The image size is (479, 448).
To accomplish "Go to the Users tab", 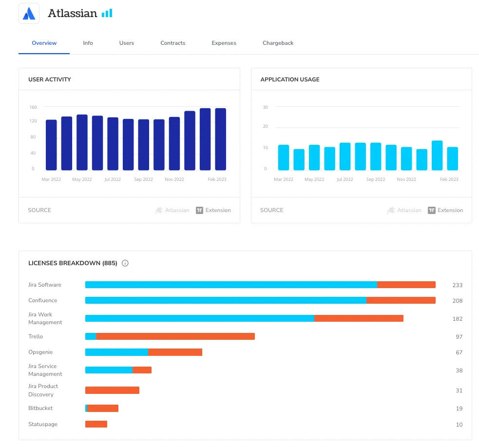I will point(127,43).
